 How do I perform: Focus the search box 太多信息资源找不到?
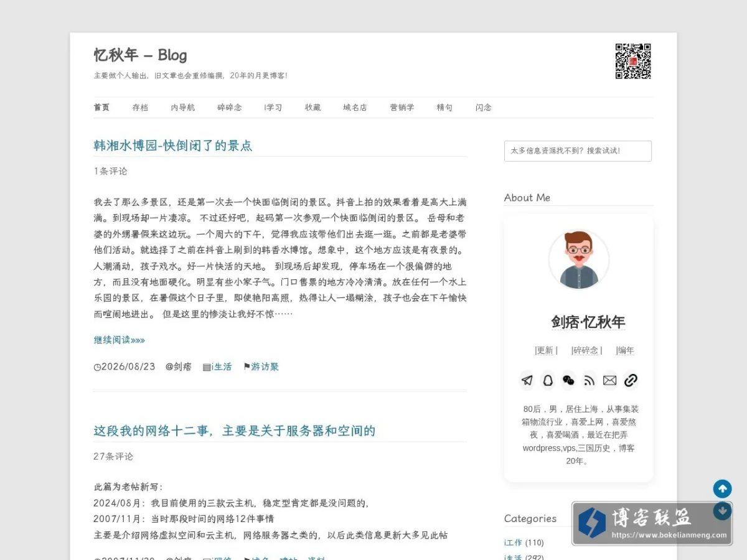(x=578, y=151)
